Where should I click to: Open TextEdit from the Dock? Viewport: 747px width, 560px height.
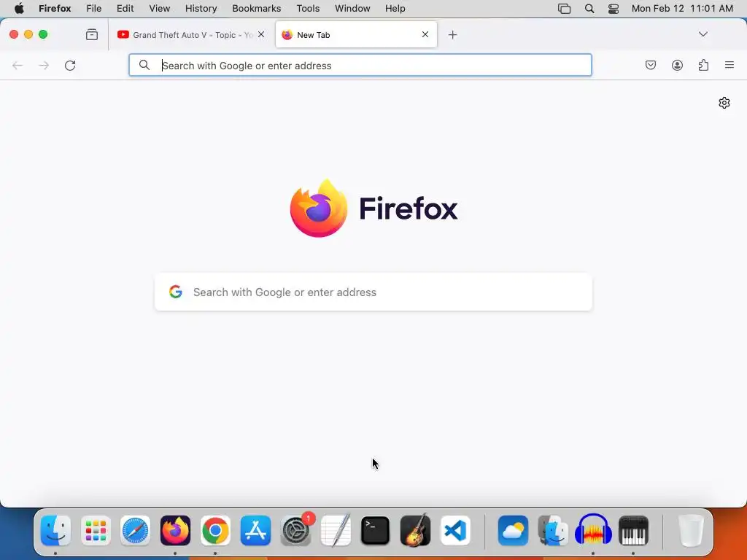tap(336, 531)
